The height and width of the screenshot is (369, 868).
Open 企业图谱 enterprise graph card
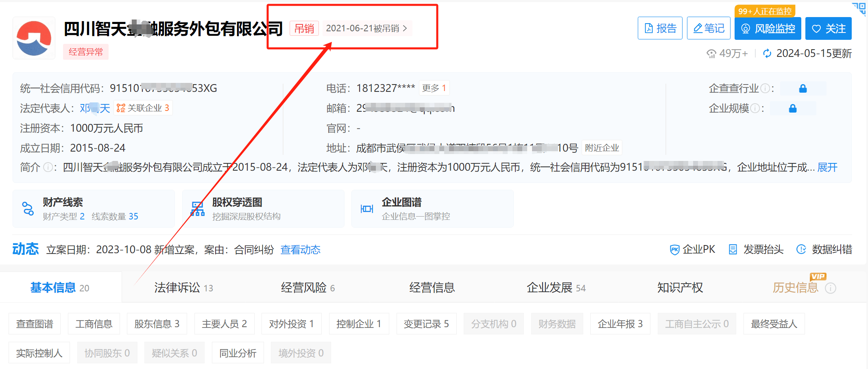pyautogui.click(x=432, y=209)
